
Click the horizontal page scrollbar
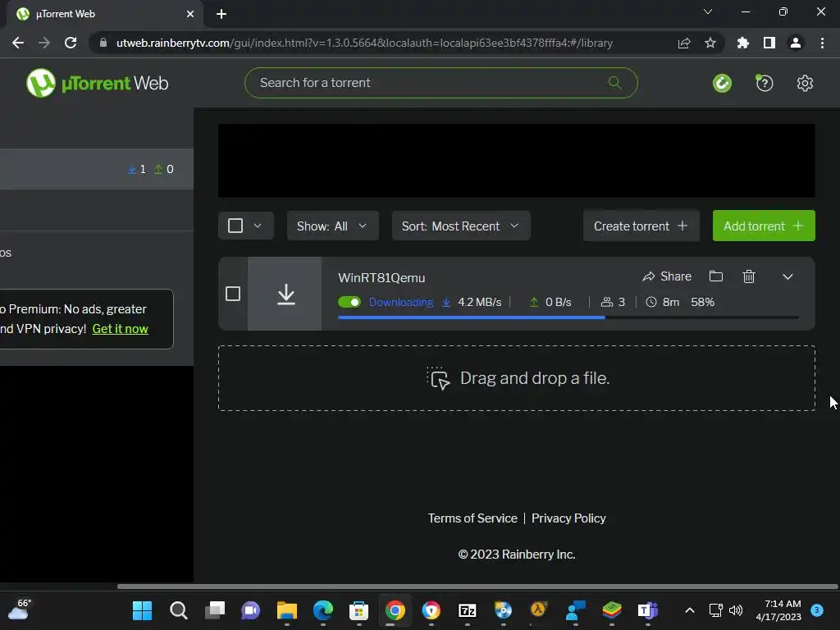tap(477, 587)
